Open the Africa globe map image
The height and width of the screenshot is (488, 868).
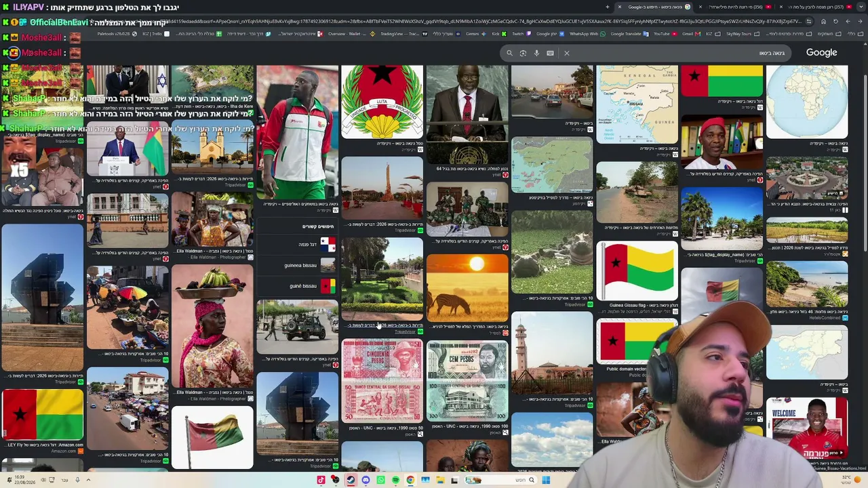point(807,102)
